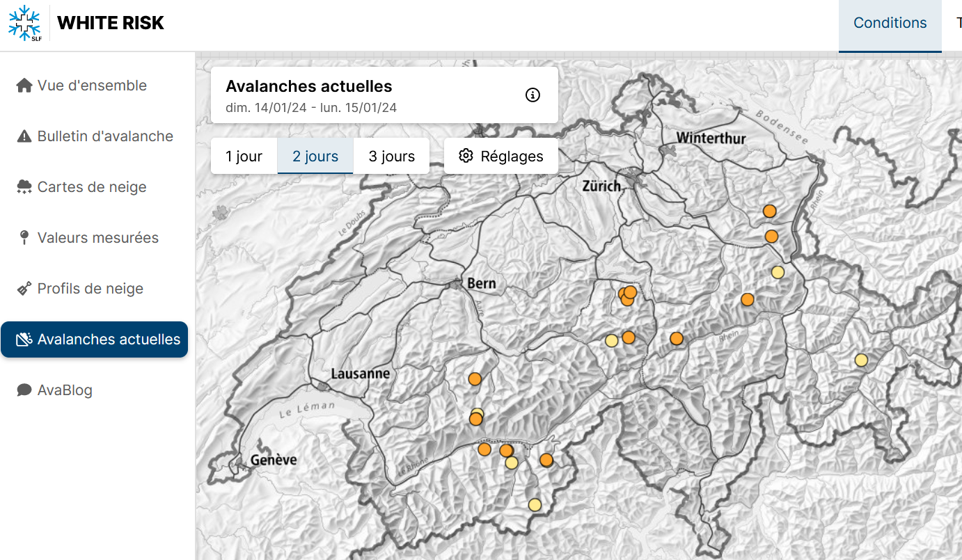This screenshot has height=560, width=962.
Task: Select the 1 jour time range
Action: pos(244,157)
